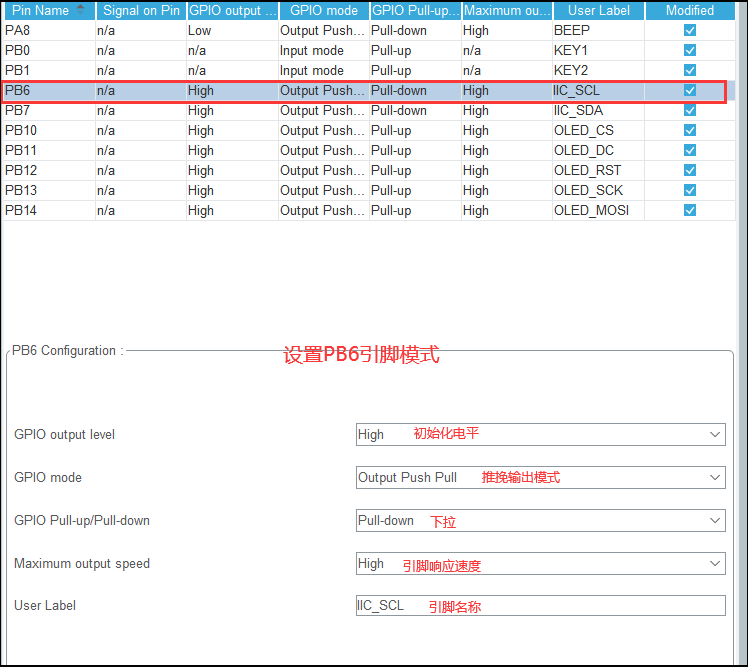The height and width of the screenshot is (667, 748).
Task: Click the OLED_DC user label cell
Action: pos(598,151)
